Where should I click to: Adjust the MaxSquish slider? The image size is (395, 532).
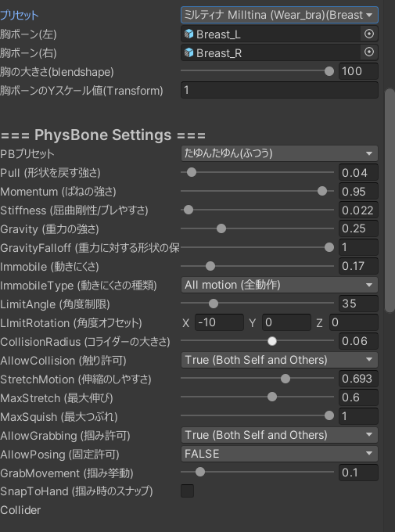coord(257,416)
